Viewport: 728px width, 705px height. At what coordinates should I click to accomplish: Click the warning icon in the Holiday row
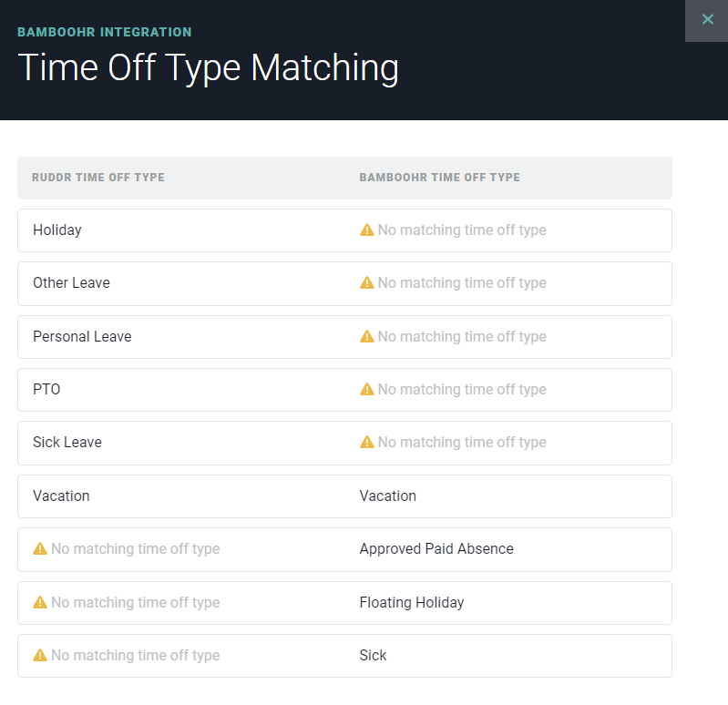tap(367, 230)
